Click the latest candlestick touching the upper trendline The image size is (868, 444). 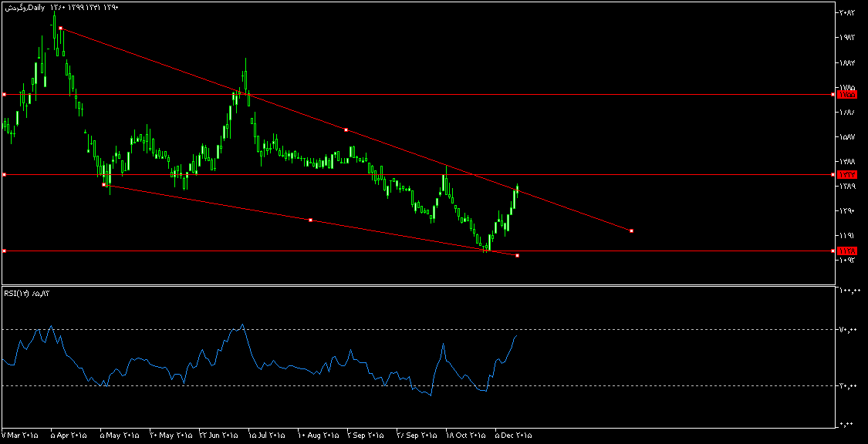click(x=518, y=190)
